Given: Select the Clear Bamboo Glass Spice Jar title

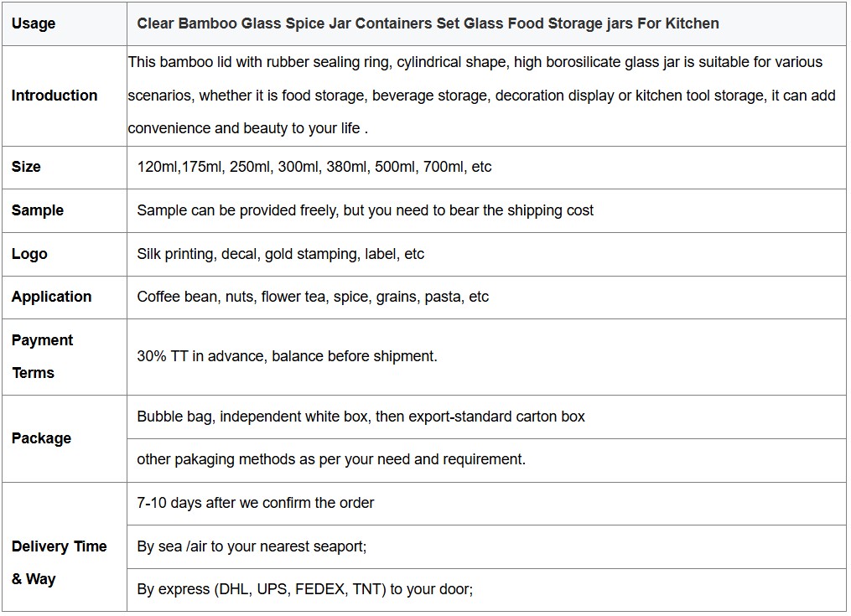Looking at the screenshot, I should (x=428, y=23).
